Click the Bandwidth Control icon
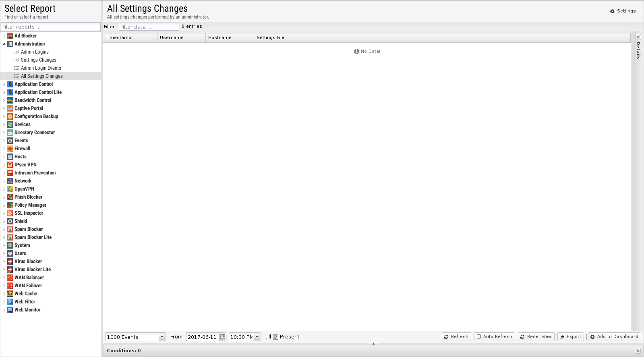This screenshot has width=644, height=357. click(x=10, y=100)
